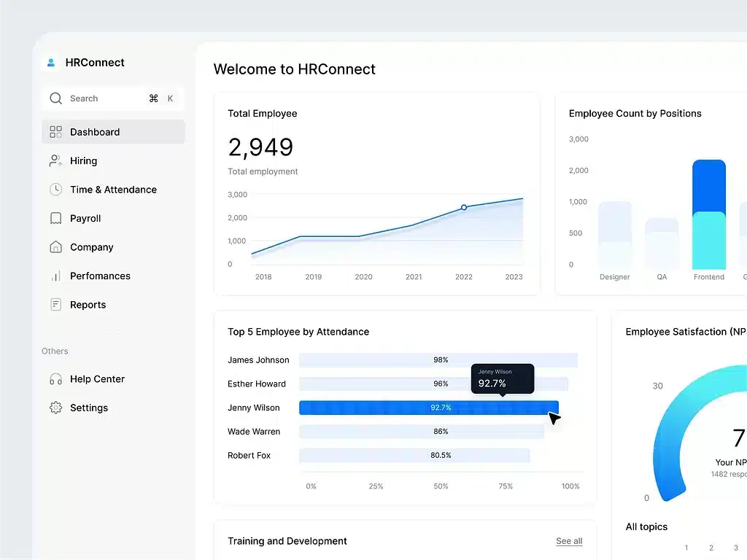Open the Help Center

(113, 379)
